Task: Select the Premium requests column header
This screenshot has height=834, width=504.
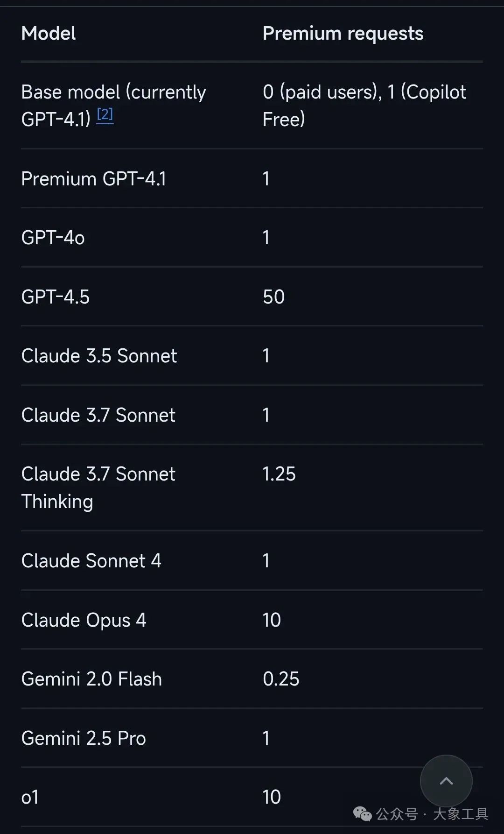Action: pyautogui.click(x=343, y=34)
